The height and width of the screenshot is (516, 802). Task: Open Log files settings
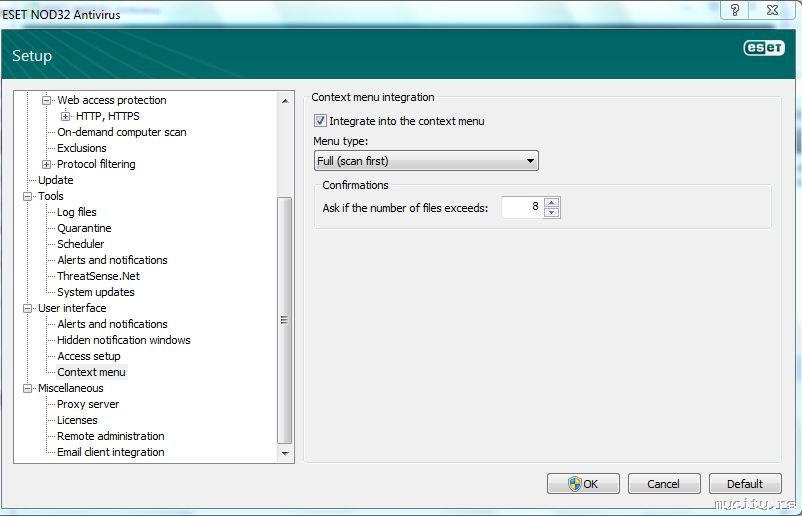point(77,212)
